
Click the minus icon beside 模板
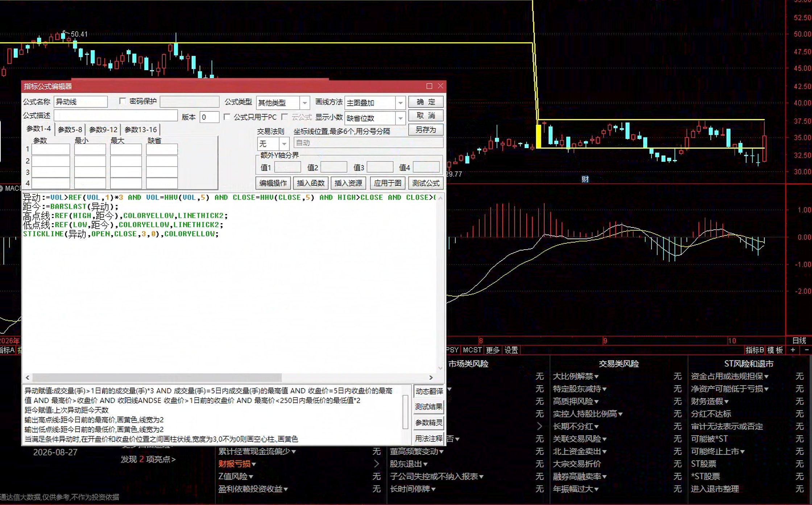pyautogui.click(x=807, y=350)
